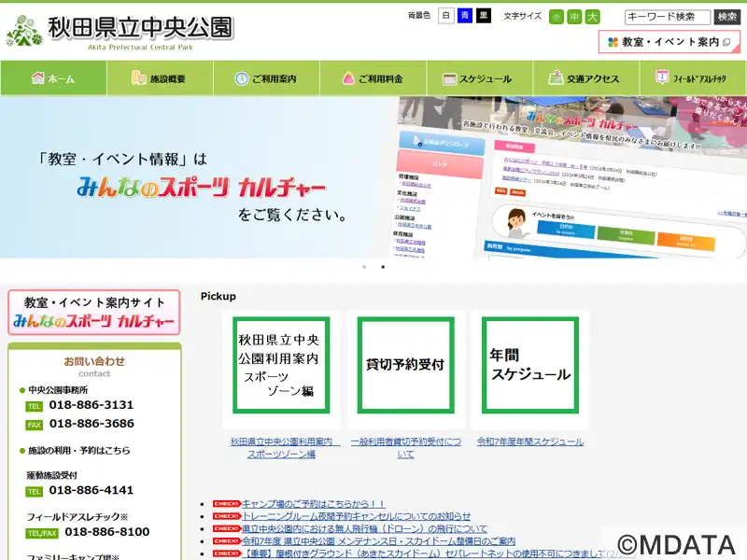The height and width of the screenshot is (560, 747).
Task: Click the 交通アクセス bus icon
Action: tap(556, 78)
